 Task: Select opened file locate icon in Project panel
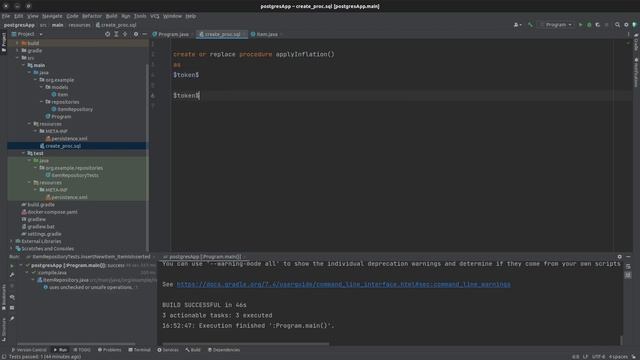(x=107, y=34)
